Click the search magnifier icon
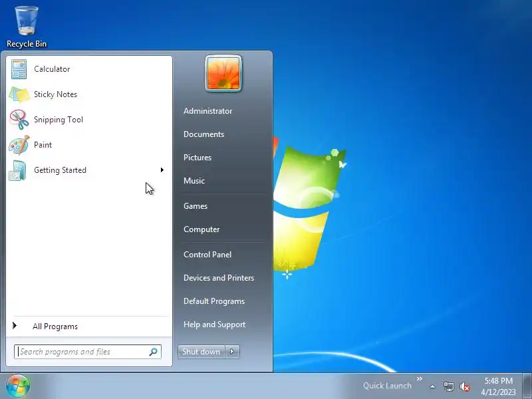Screen dimensions: 532x399 [154, 352]
